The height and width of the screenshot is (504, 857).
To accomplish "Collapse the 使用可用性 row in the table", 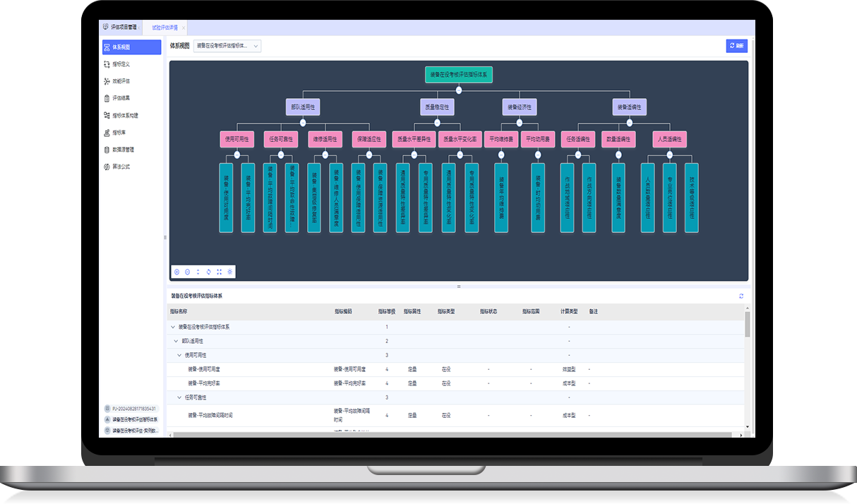I will pos(179,355).
